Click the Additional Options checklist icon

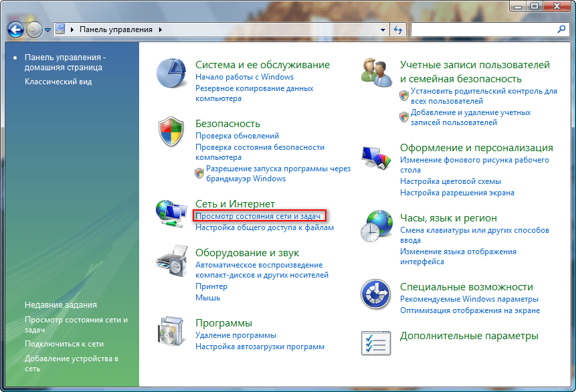[x=376, y=343]
